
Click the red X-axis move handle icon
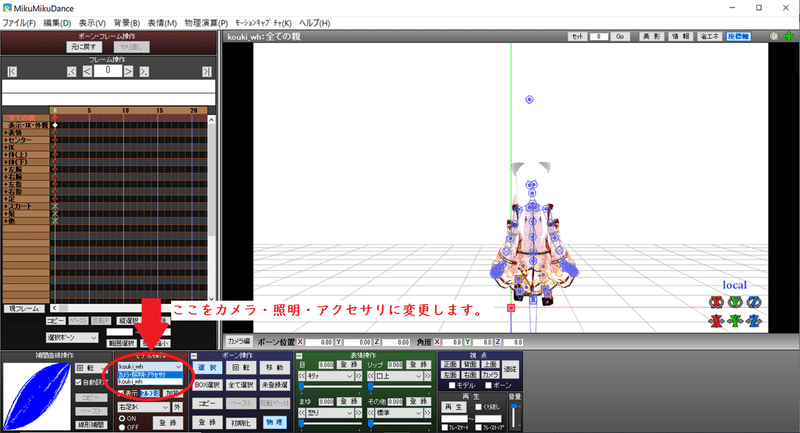click(x=716, y=321)
